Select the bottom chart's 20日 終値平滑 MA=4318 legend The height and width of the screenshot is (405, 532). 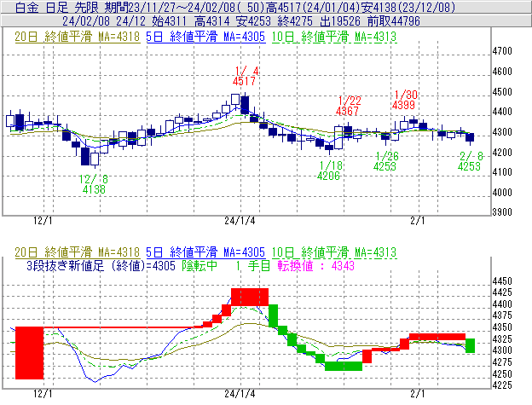click(x=78, y=252)
